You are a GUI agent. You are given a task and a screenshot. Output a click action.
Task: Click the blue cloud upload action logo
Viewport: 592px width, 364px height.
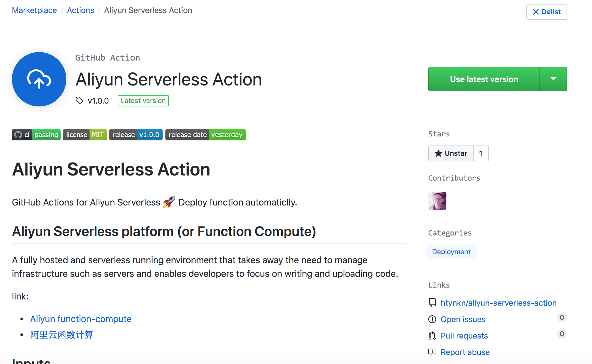tap(39, 80)
